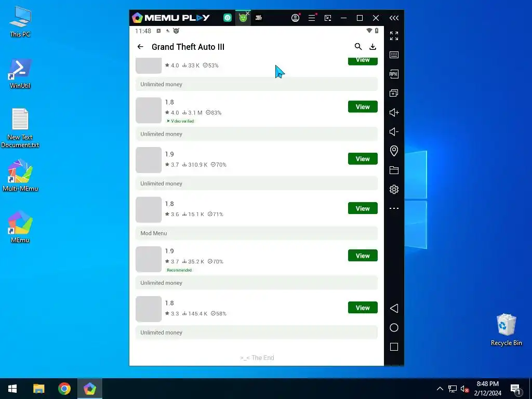Click the Grand Theft Auto III title
This screenshot has height=399, width=532.
(x=188, y=47)
